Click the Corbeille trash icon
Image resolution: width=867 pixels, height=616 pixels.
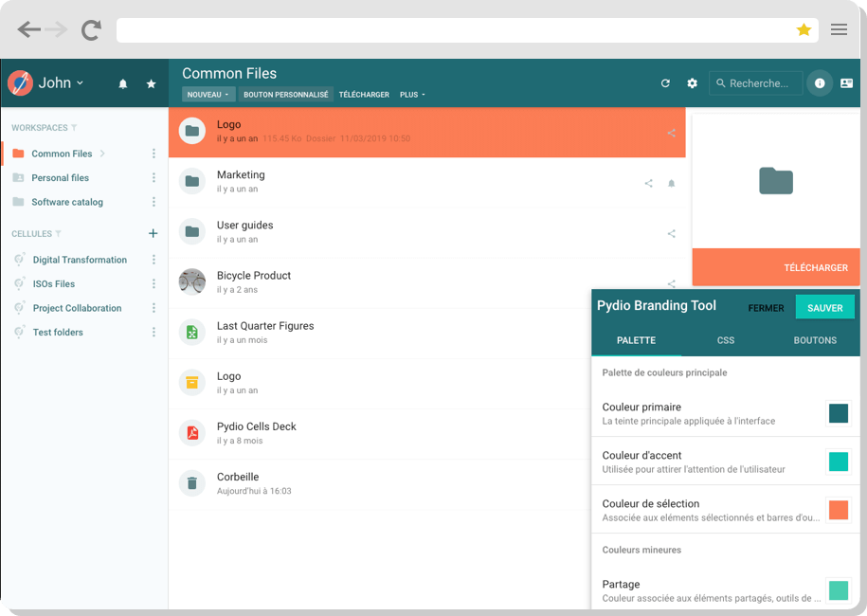pos(191,483)
